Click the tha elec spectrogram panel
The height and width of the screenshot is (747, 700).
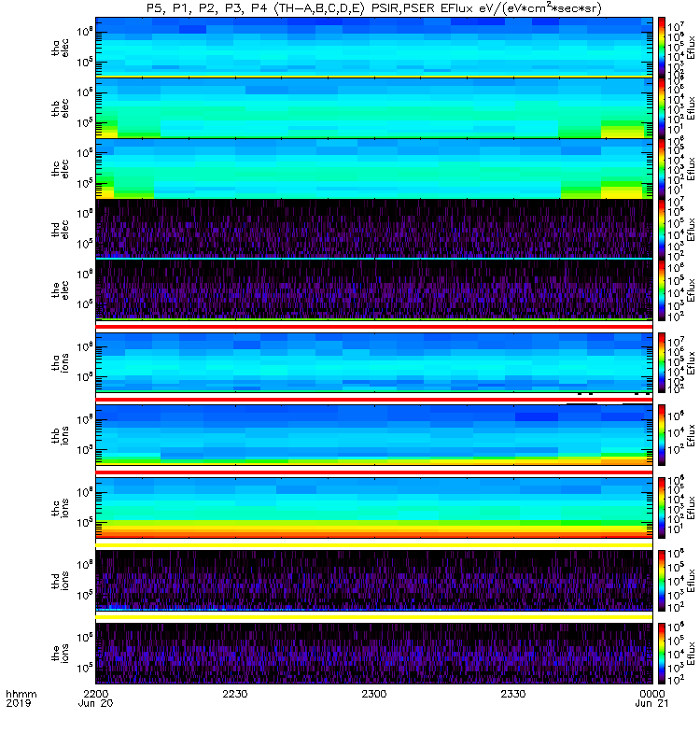click(x=374, y=48)
